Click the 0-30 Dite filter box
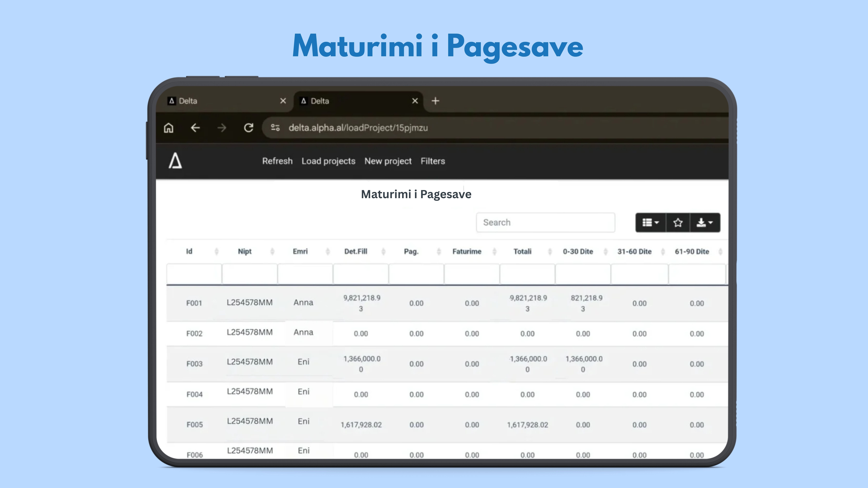Screen dimensions: 868x488 point(583,274)
